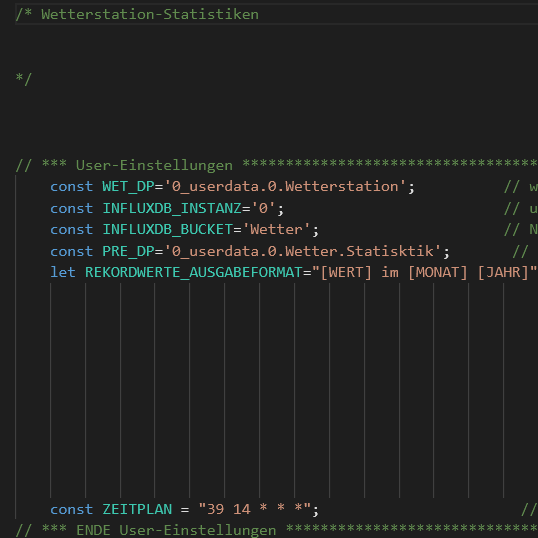538x538 pixels.
Task: Click the 'const' keyword before ZEITPLAN
Action: 71,509
